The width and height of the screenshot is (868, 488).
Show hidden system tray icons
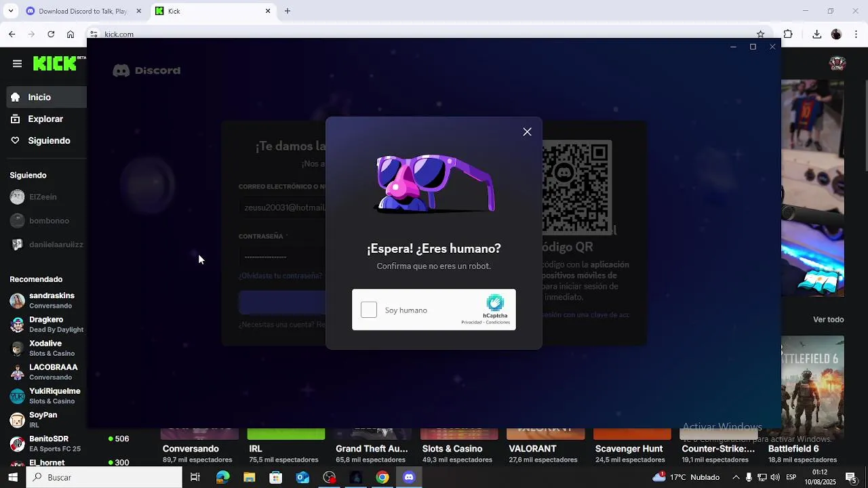736,477
